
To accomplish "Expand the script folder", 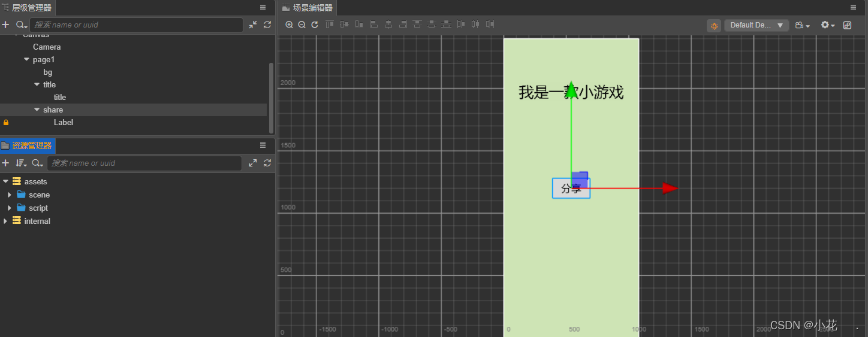I will pos(10,208).
